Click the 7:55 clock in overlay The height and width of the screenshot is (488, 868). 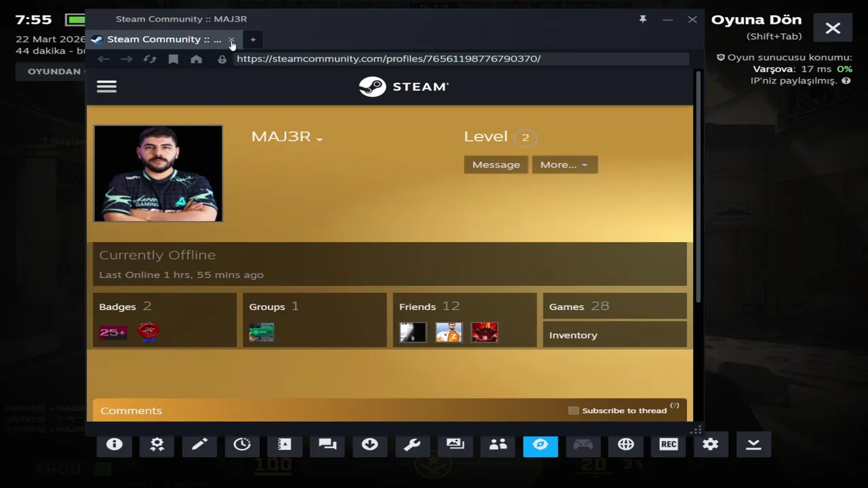coord(33,19)
